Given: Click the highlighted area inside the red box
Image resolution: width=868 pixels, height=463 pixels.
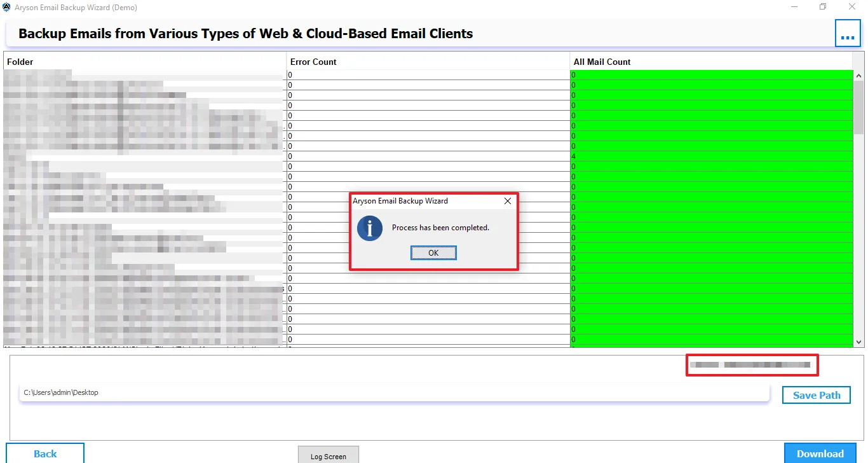Looking at the screenshot, I should click(x=752, y=365).
